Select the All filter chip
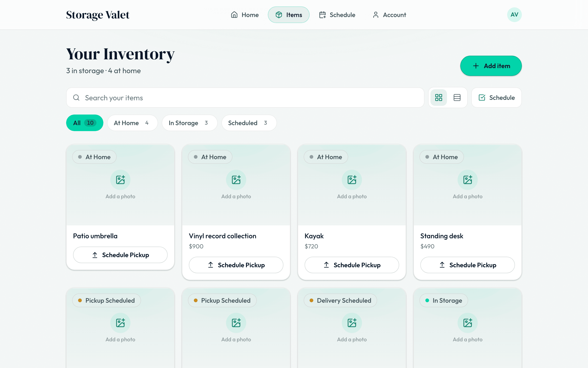Screen dimensions: 588x368 [x=85, y=123]
